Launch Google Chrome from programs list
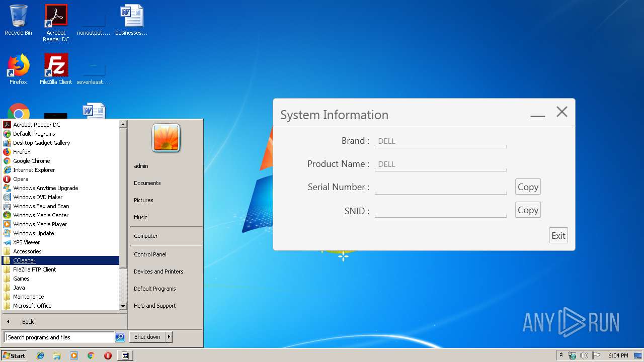The width and height of the screenshot is (644, 362). click(x=60, y=161)
